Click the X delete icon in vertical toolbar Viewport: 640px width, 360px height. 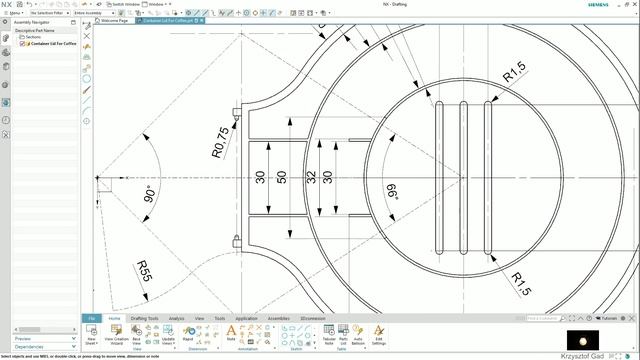click(87, 36)
